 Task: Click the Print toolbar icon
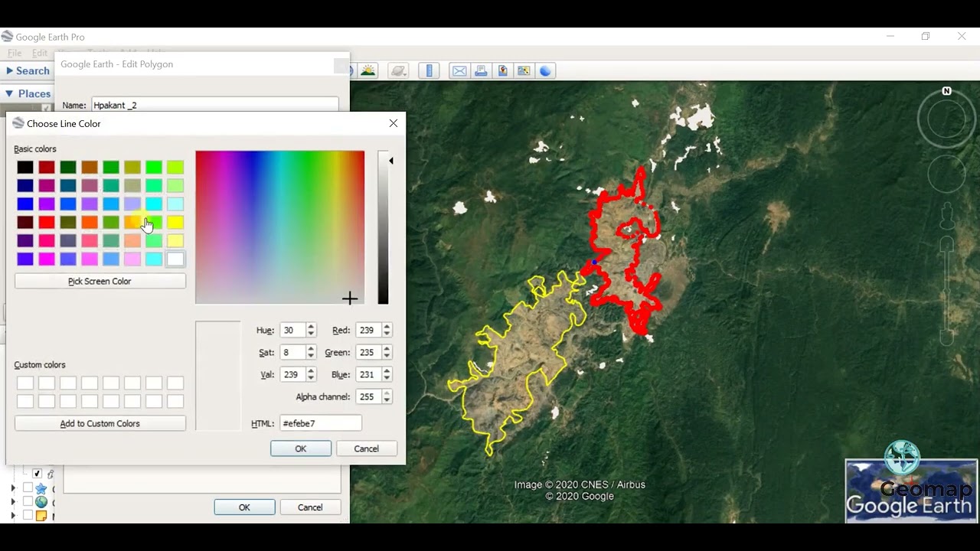pyautogui.click(x=481, y=70)
